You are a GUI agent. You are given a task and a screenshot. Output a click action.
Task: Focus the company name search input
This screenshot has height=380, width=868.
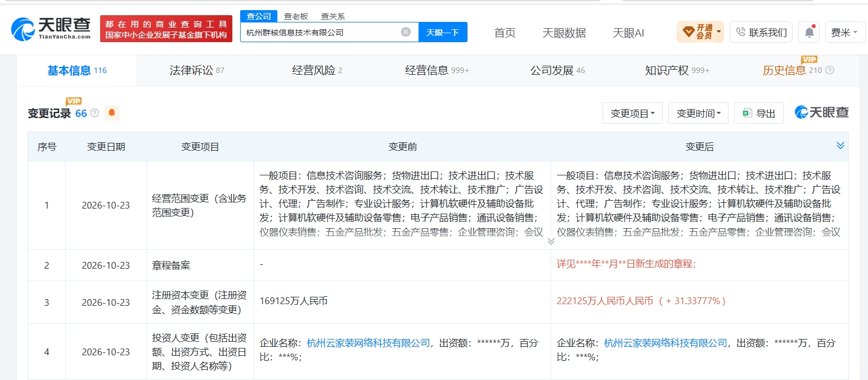click(x=321, y=32)
